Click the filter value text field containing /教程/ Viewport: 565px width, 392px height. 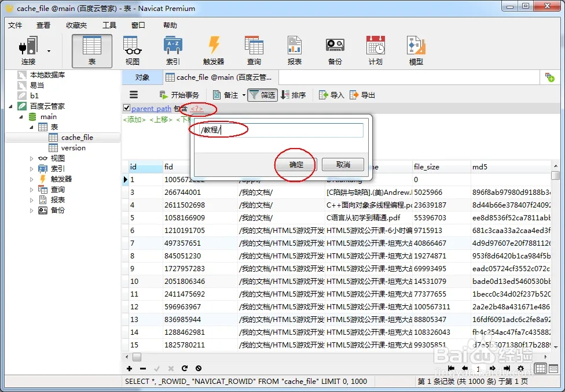pos(278,130)
